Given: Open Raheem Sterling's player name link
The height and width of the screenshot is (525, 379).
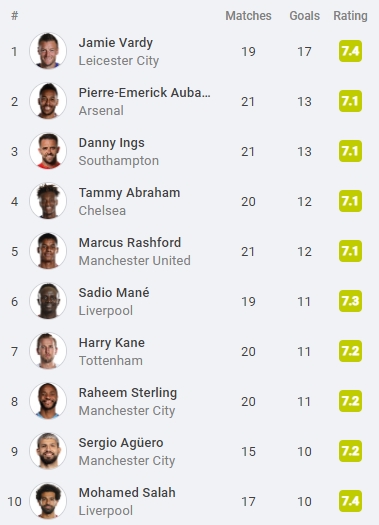Looking at the screenshot, I should point(128,393).
